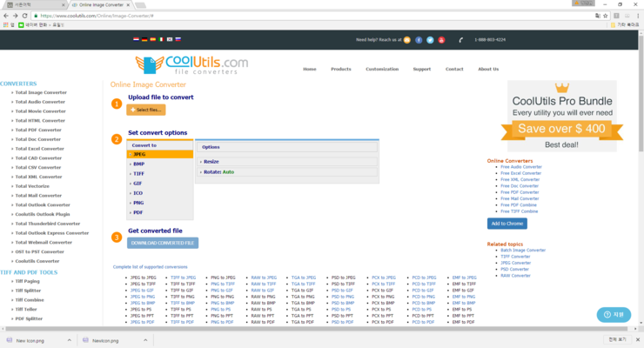Open Free Audio Converter link
Image resolution: width=644 pixels, height=348 pixels.
pyautogui.click(x=521, y=167)
